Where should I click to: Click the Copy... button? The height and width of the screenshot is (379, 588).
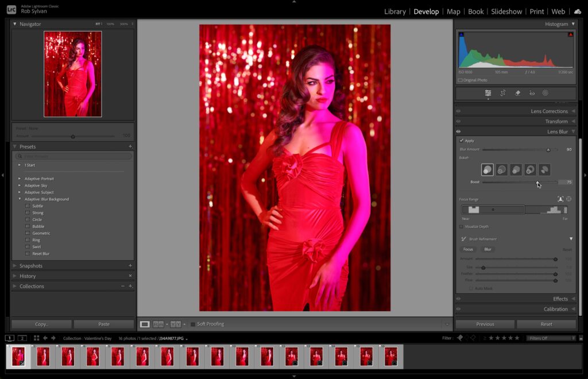(41, 324)
